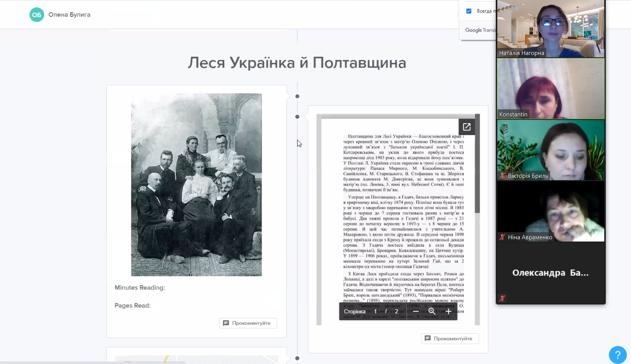This screenshot has height=364, width=631.
Task: Click the PDF page number field showing 1
Action: pos(375,311)
